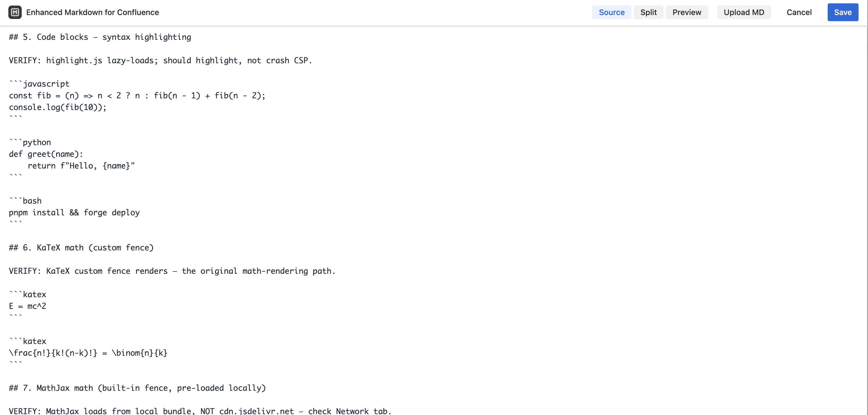Place cursor in '## 5. Code blocks' heading line
This screenshot has width=868, height=415.
(x=100, y=37)
